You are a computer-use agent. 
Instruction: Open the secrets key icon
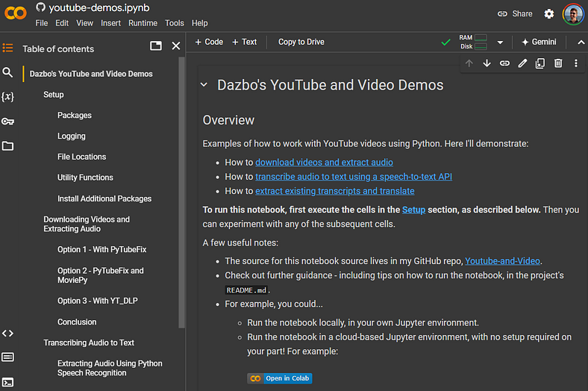(x=7, y=122)
